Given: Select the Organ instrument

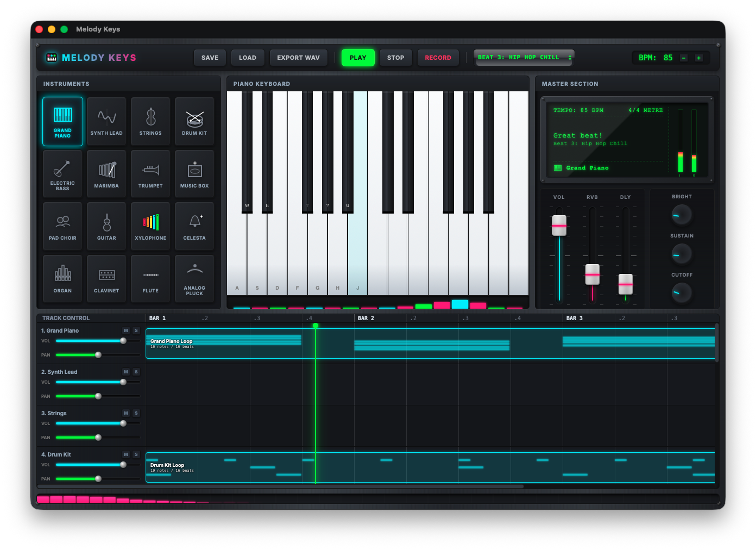Looking at the screenshot, I should (62, 279).
